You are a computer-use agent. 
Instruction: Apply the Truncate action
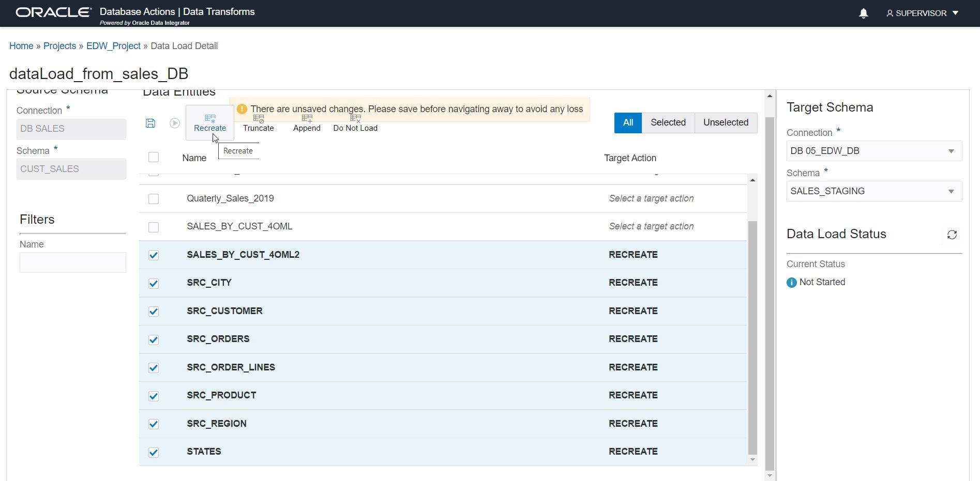coord(259,124)
